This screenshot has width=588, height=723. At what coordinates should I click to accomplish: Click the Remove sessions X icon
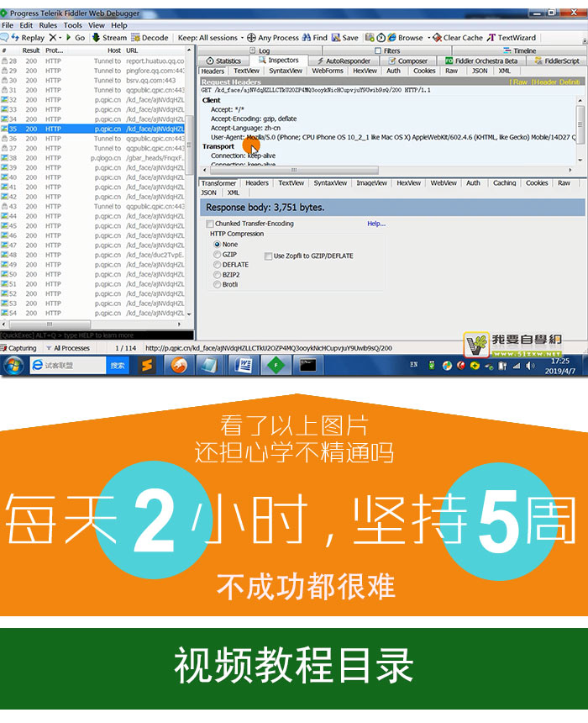point(53,38)
